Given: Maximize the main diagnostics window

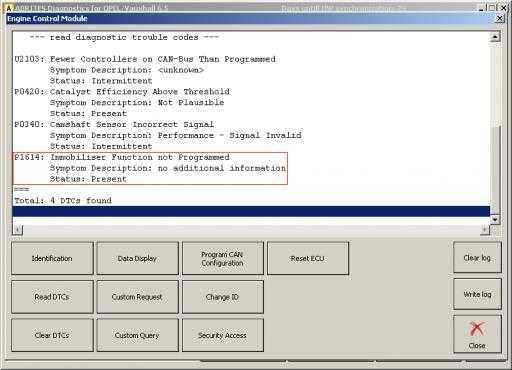Looking at the screenshot, I should [492, 8].
